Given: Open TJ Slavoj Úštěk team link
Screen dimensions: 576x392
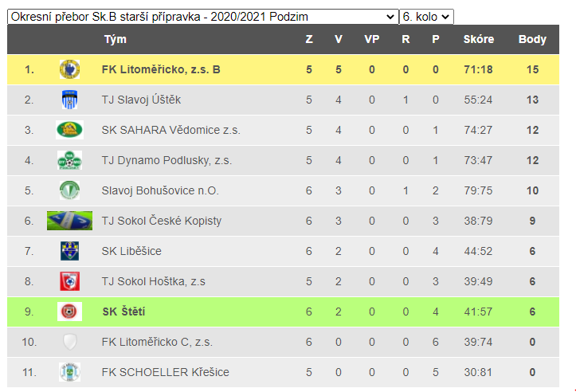Looking at the screenshot, I should [x=142, y=100].
